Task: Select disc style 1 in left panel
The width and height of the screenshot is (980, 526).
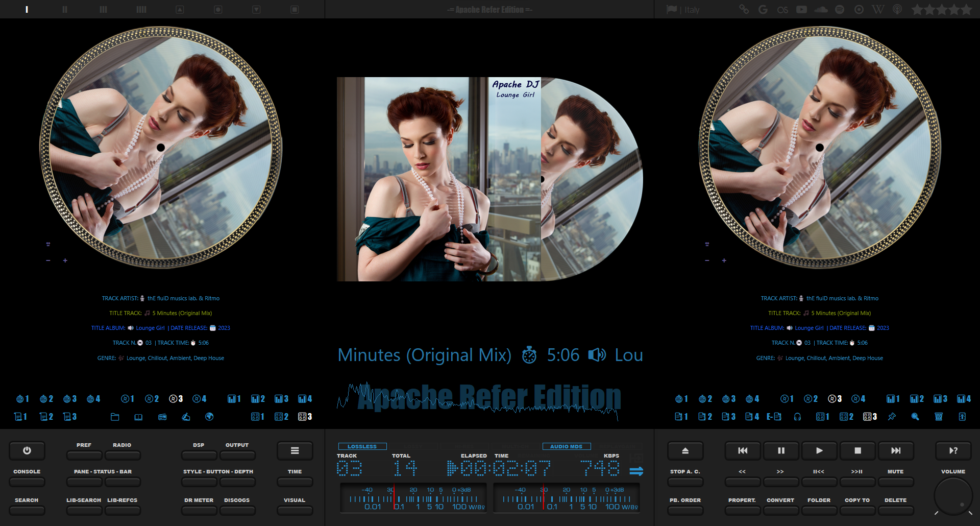Action: point(128,399)
